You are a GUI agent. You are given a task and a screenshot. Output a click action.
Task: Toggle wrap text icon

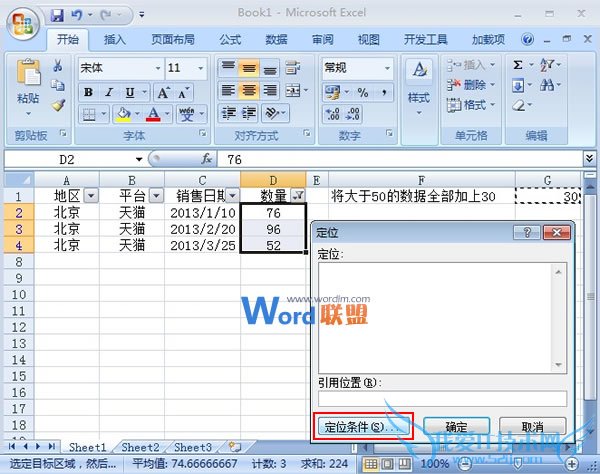[x=293, y=68]
